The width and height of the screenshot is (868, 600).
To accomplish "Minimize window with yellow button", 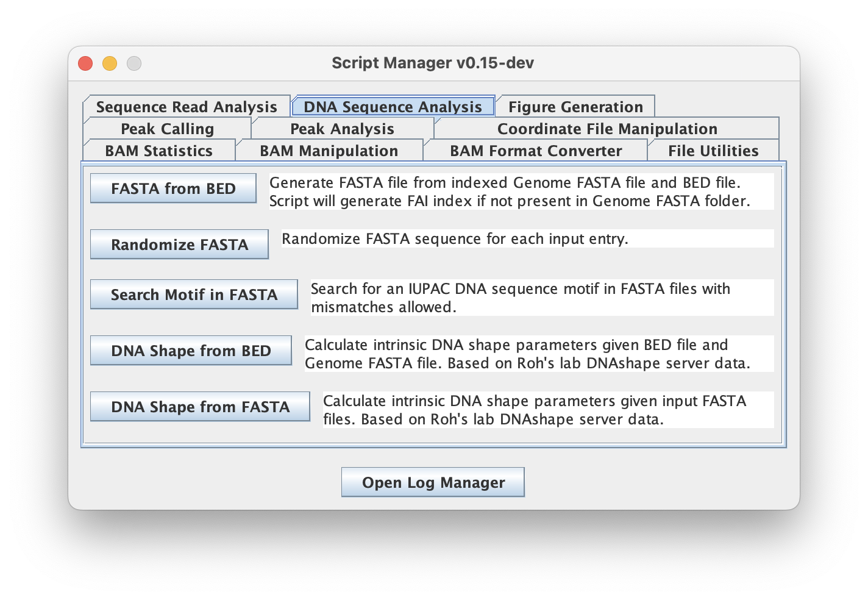I will pos(110,63).
